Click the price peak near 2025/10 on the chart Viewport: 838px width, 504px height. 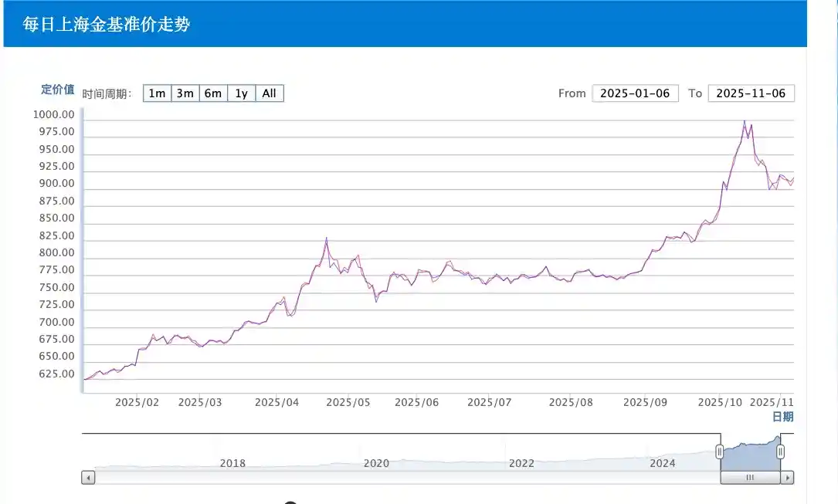pyautogui.click(x=745, y=121)
